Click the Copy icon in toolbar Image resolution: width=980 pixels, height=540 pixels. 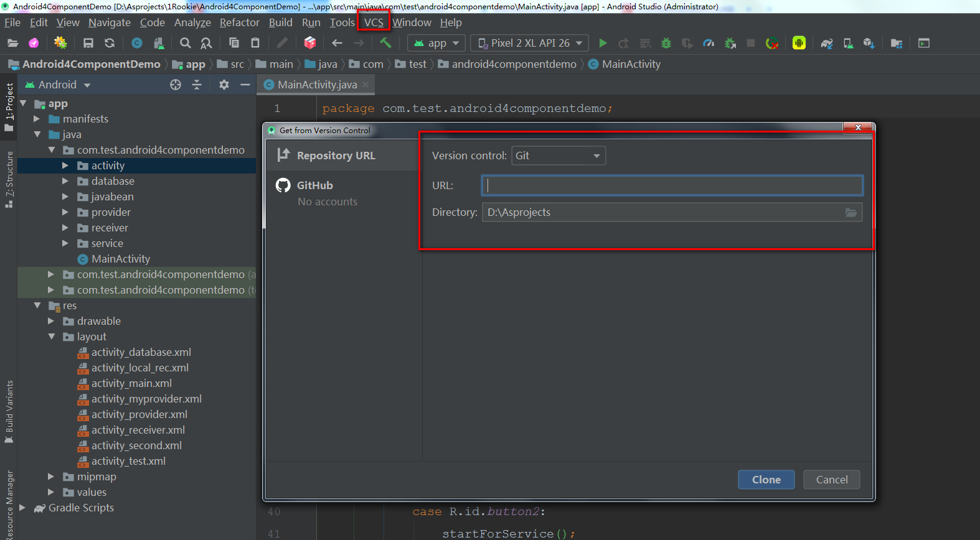(x=234, y=43)
